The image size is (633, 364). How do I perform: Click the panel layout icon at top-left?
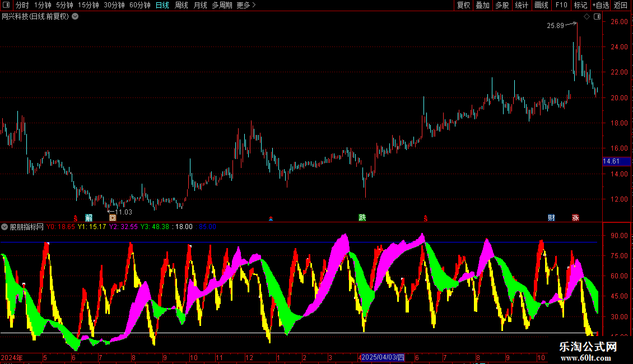6,5
